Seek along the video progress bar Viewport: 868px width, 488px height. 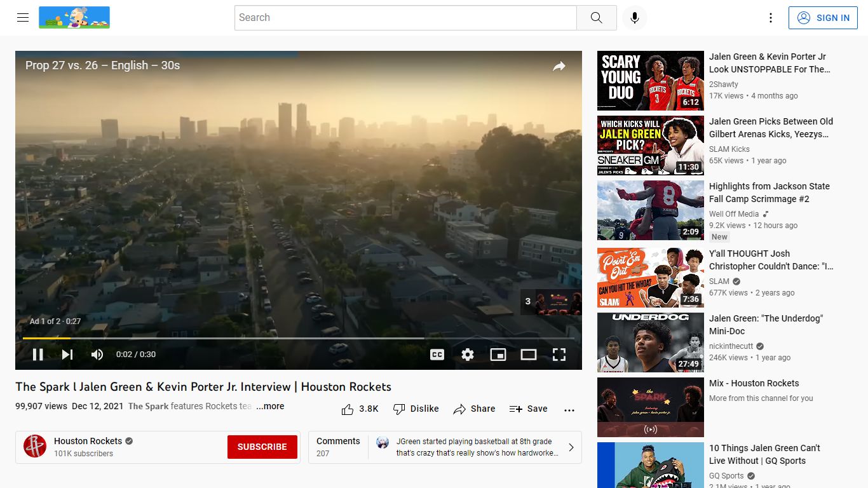coord(299,338)
